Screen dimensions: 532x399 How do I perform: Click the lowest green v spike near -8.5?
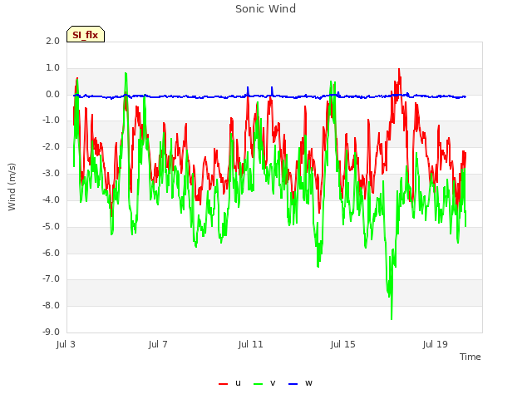tap(392, 318)
